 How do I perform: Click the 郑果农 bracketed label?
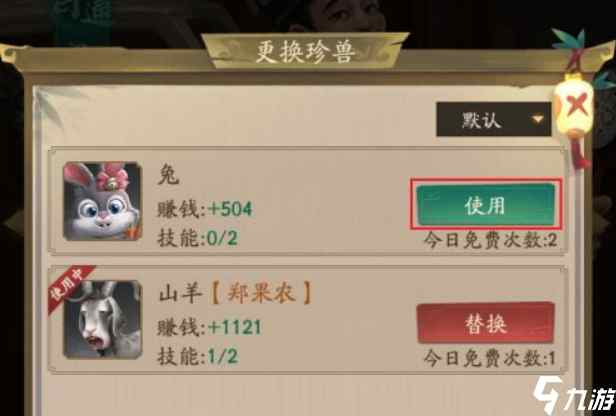click(x=261, y=293)
